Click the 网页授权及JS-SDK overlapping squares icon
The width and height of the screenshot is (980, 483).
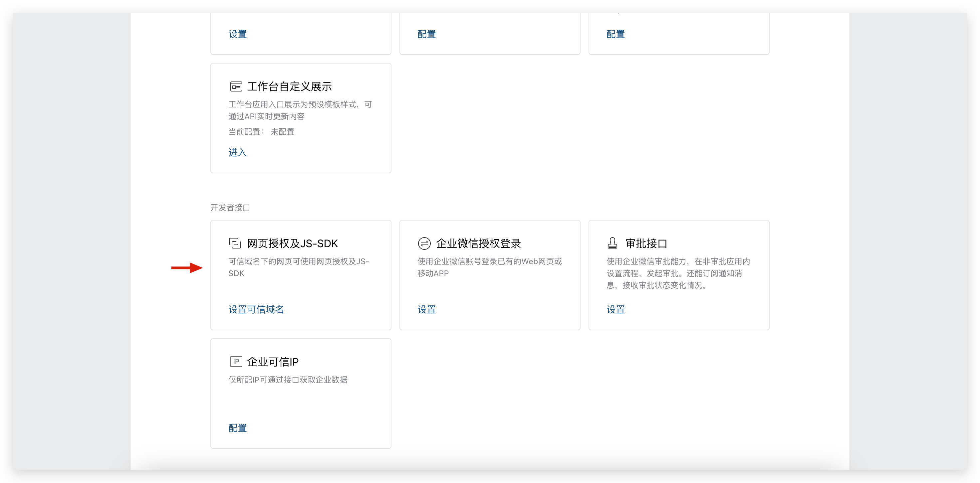(235, 243)
